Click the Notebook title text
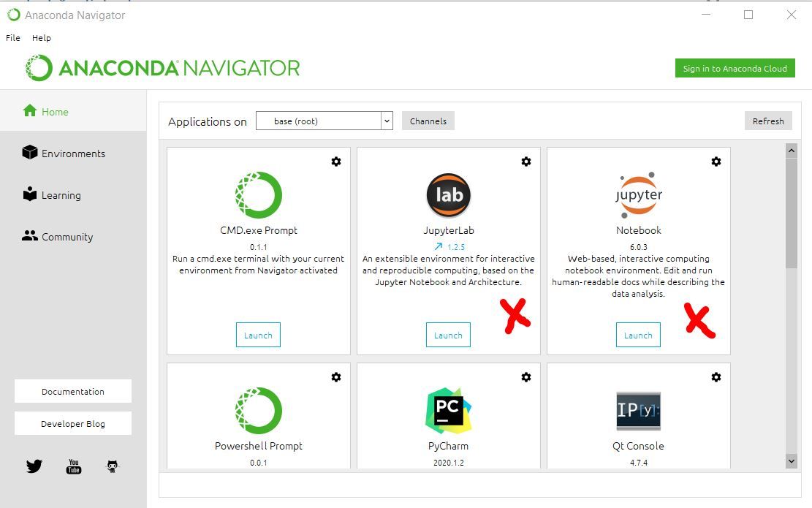The height and width of the screenshot is (508, 812). pyautogui.click(x=639, y=230)
